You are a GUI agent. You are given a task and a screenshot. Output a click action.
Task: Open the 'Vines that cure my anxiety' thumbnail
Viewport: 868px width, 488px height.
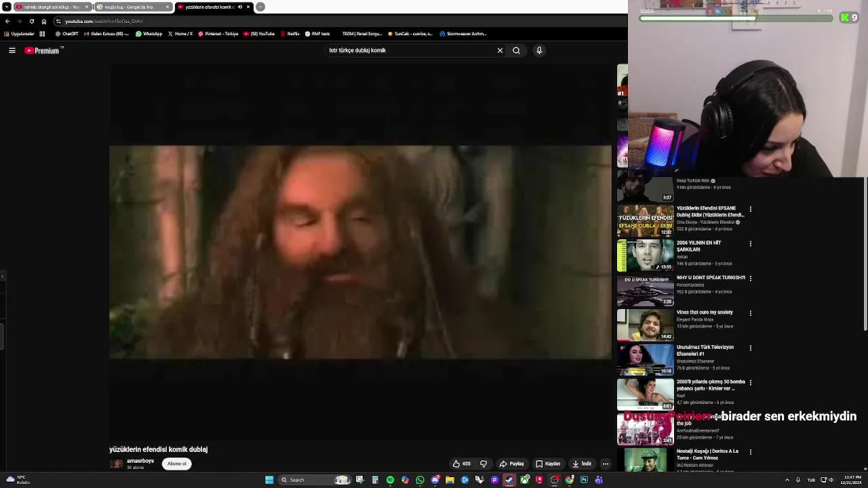tap(646, 325)
